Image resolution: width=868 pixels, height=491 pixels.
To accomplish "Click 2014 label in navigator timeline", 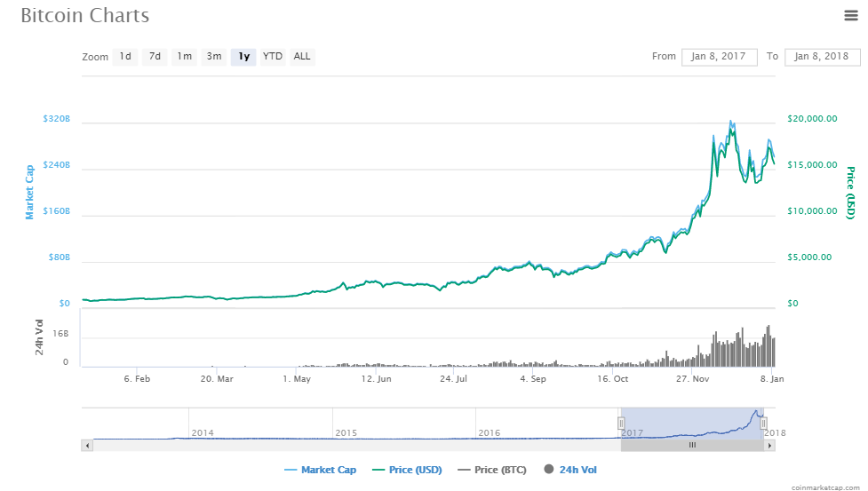I will [203, 433].
